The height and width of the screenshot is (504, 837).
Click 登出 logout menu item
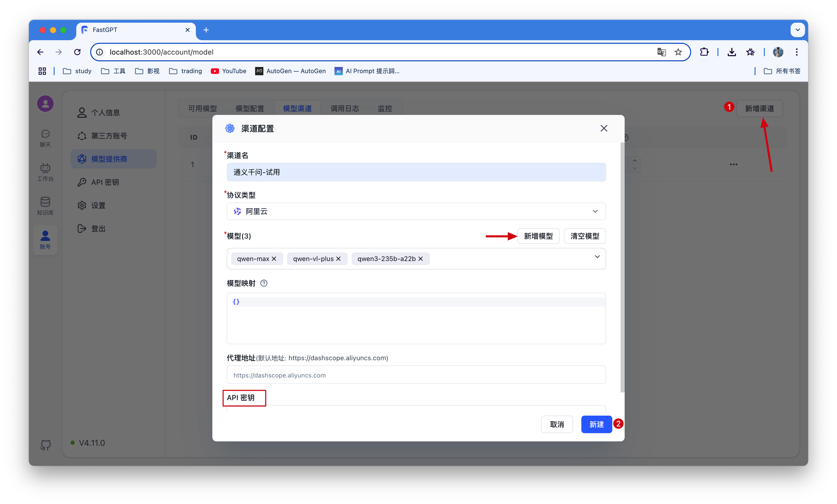[x=113, y=229]
